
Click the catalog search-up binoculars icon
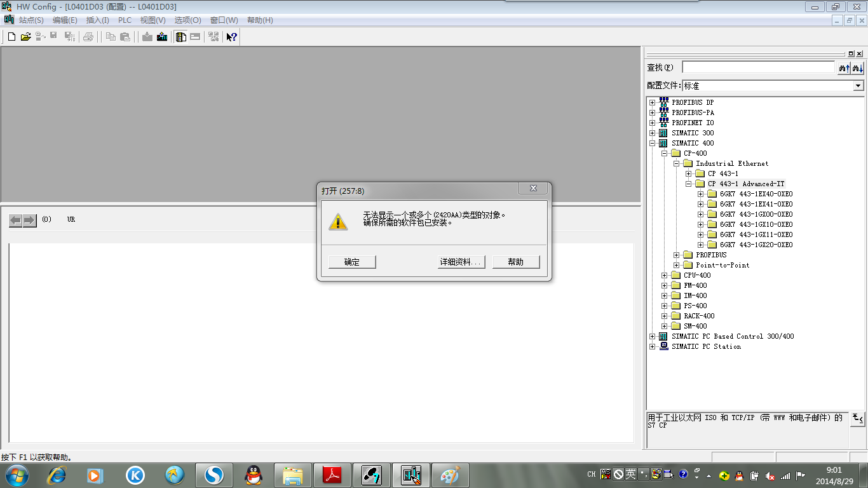844,67
